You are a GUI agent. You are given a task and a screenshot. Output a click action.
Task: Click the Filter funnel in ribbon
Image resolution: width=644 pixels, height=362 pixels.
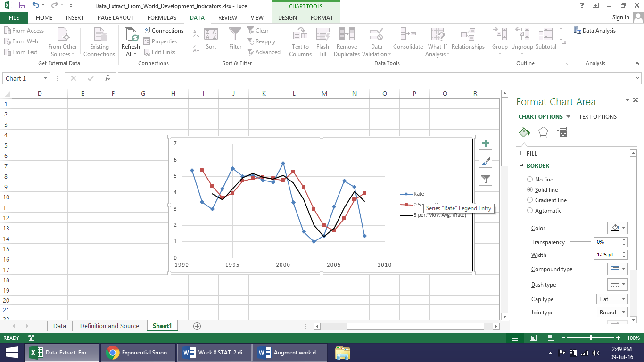tap(235, 39)
